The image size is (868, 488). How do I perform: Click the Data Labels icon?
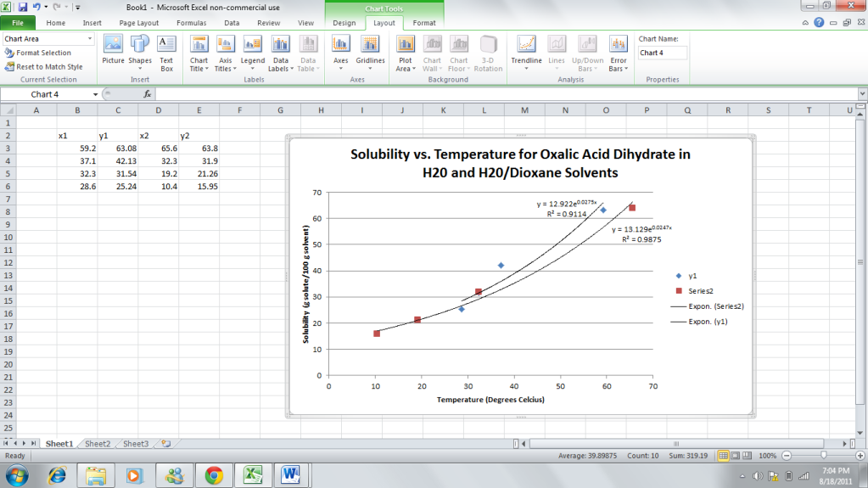click(x=278, y=51)
